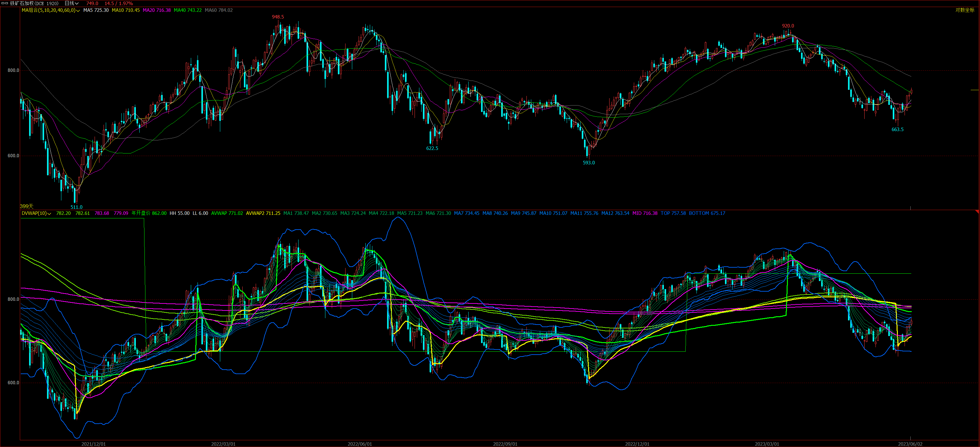Viewport: 980px width, 447px height.
Task: Open the DVWAP(10) indicator dropdown
Action: tap(36, 213)
